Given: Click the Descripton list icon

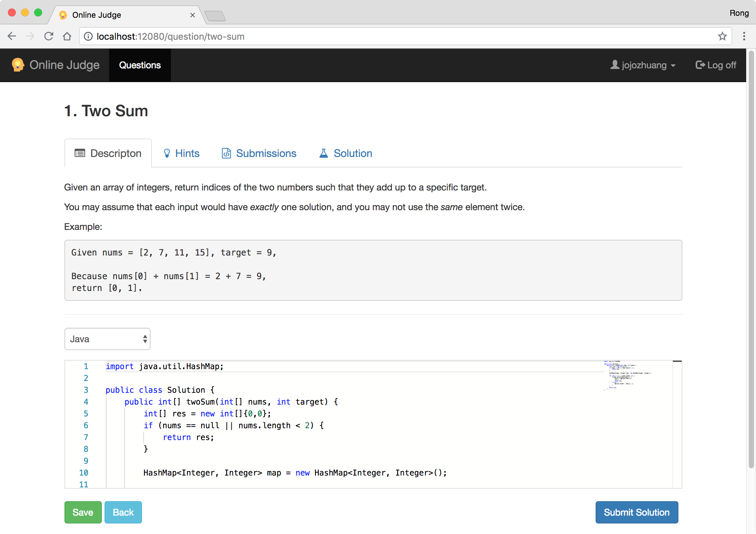Looking at the screenshot, I should pyautogui.click(x=80, y=153).
